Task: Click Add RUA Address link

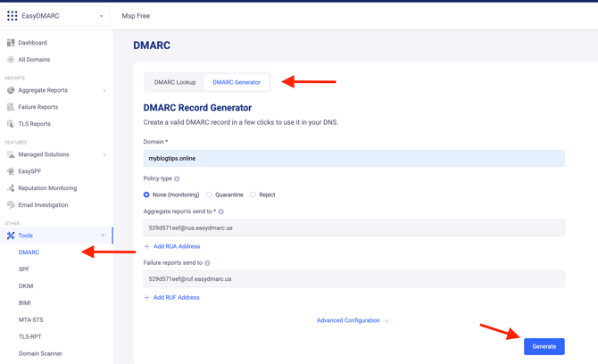Action: (x=177, y=246)
